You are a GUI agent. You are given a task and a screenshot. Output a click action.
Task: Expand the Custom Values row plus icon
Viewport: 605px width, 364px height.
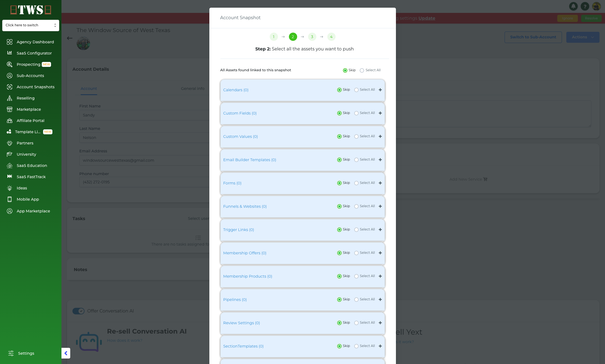(380, 136)
